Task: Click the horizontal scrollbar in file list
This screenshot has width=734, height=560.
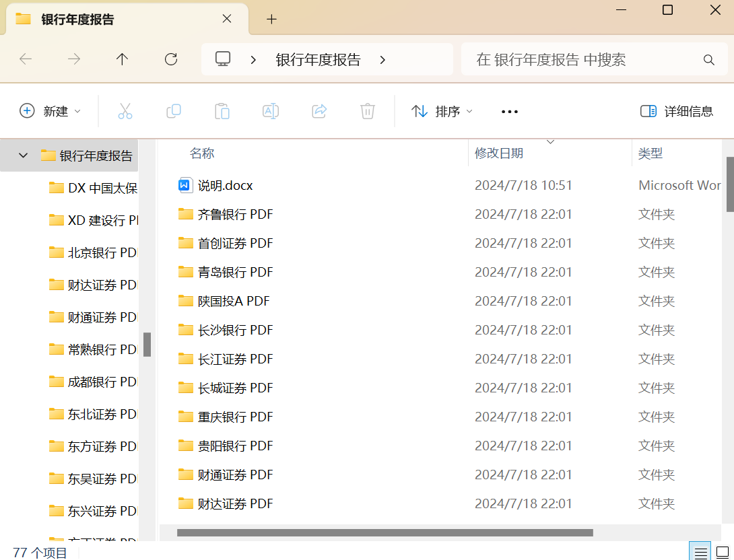Action: (385, 532)
